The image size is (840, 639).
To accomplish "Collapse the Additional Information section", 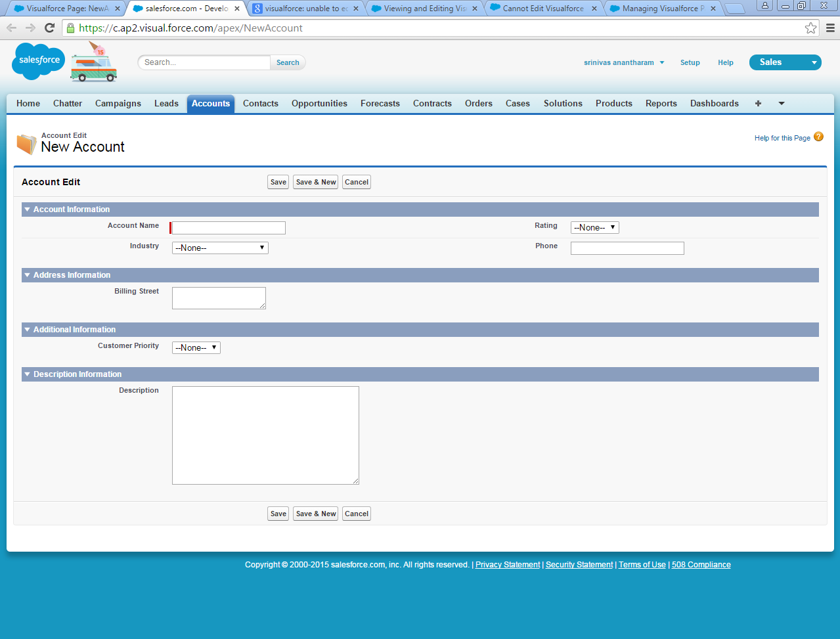I will [28, 330].
